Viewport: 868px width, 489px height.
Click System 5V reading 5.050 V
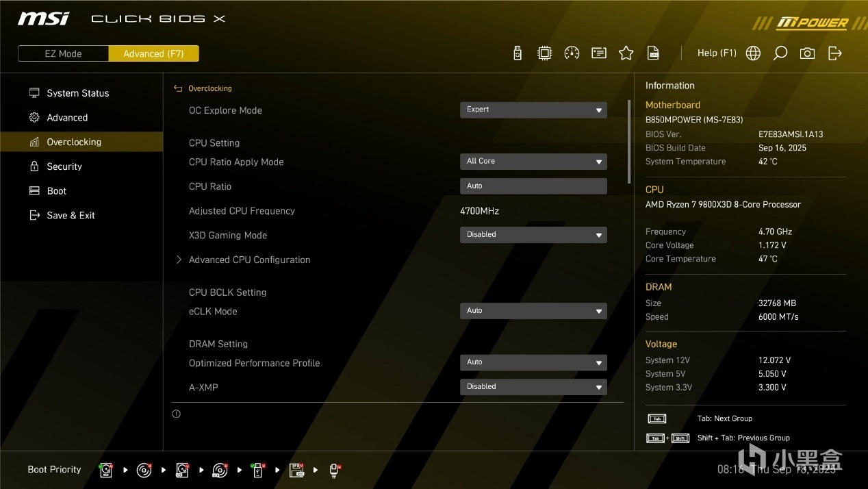click(772, 374)
